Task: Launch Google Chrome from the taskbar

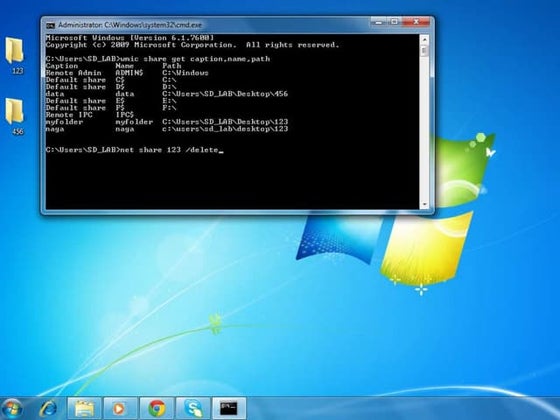Action: coord(157,408)
